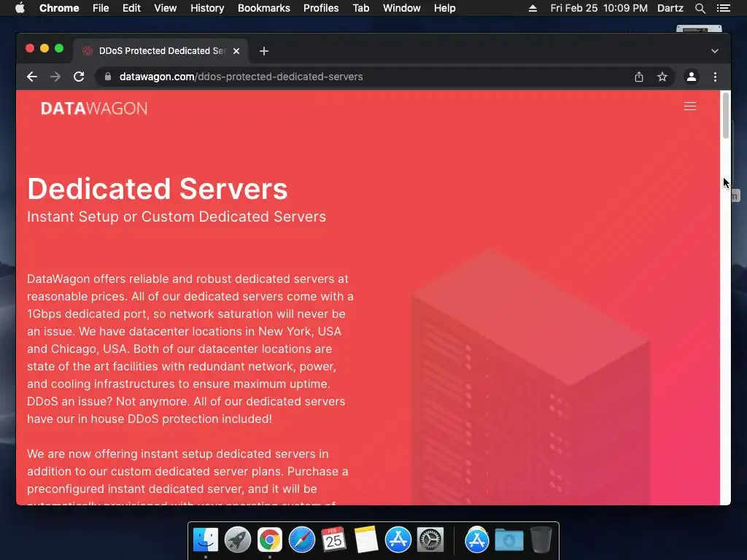
Task: Click the date and time in menu bar
Action: [599, 8]
